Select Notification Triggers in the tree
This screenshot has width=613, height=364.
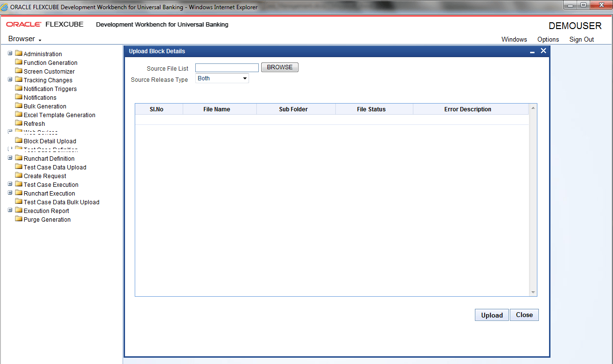(50, 89)
